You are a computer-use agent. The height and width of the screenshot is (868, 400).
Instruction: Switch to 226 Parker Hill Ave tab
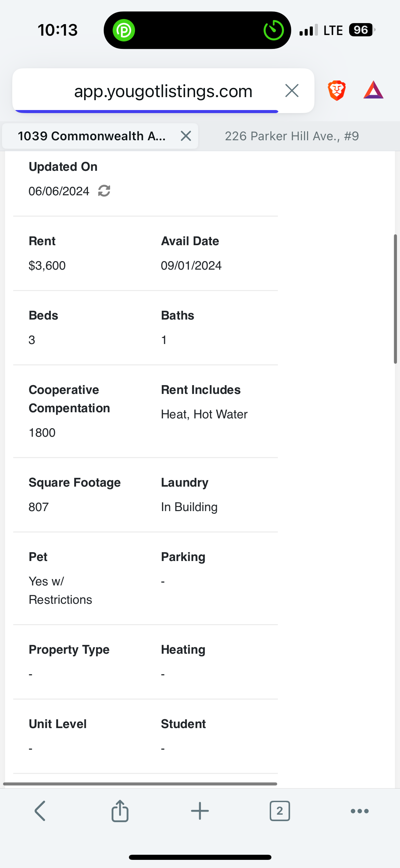(x=292, y=136)
